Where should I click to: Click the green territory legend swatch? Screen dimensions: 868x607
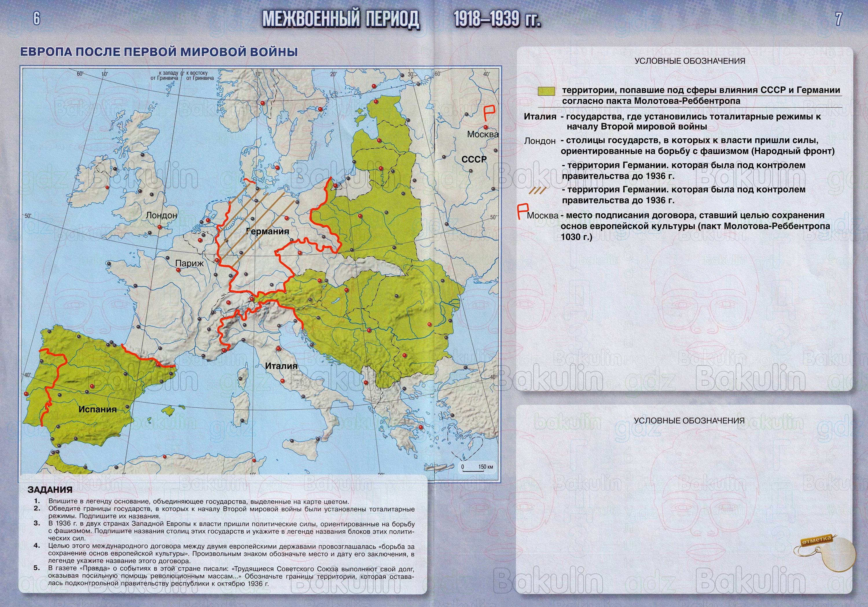pos(546,91)
